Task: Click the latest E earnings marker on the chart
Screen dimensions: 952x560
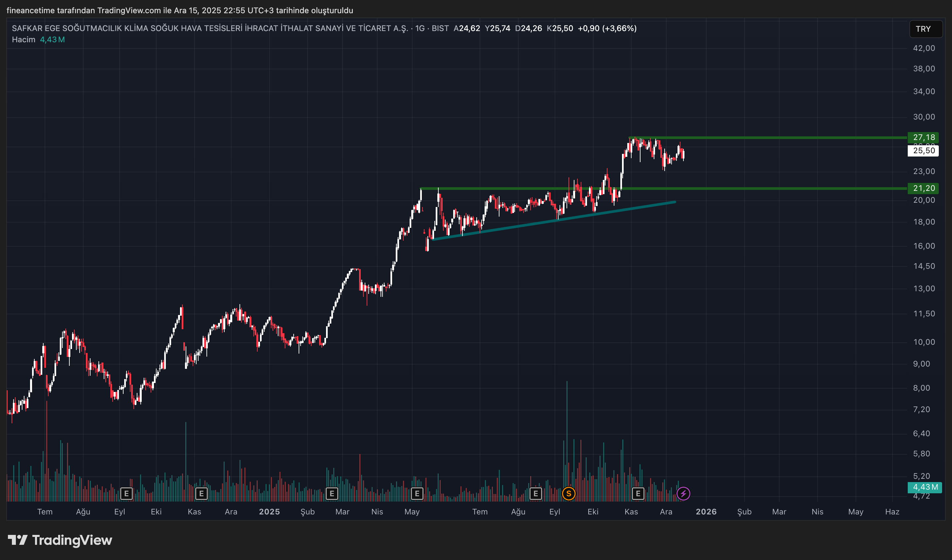Action: tap(638, 494)
